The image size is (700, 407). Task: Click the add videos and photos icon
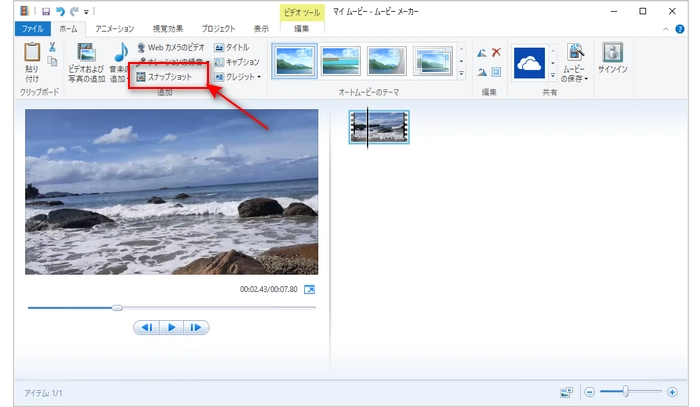(86, 54)
